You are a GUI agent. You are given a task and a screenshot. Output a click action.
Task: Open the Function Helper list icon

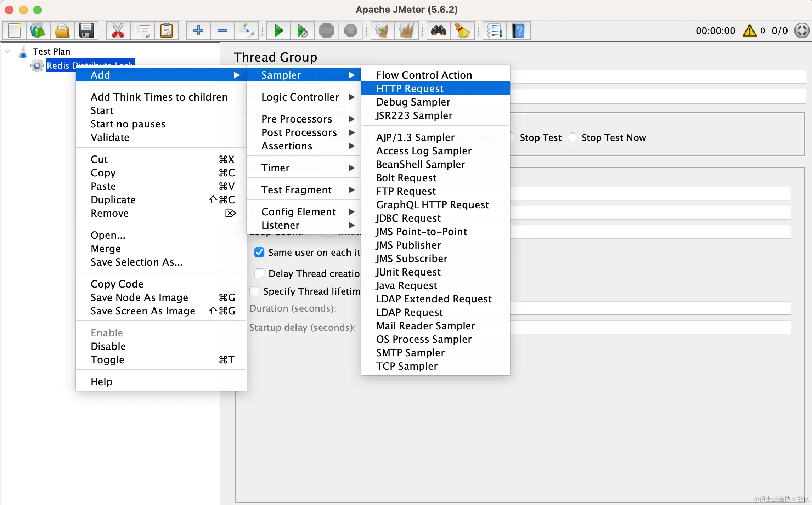(494, 31)
